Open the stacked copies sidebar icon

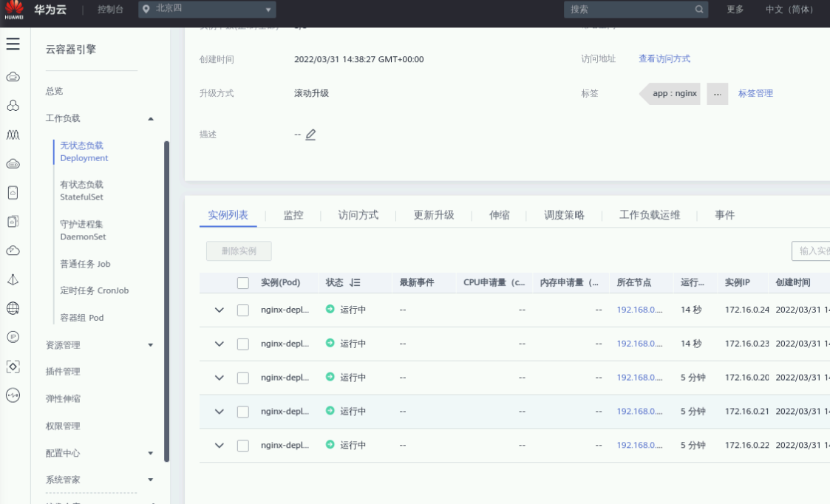click(x=13, y=222)
